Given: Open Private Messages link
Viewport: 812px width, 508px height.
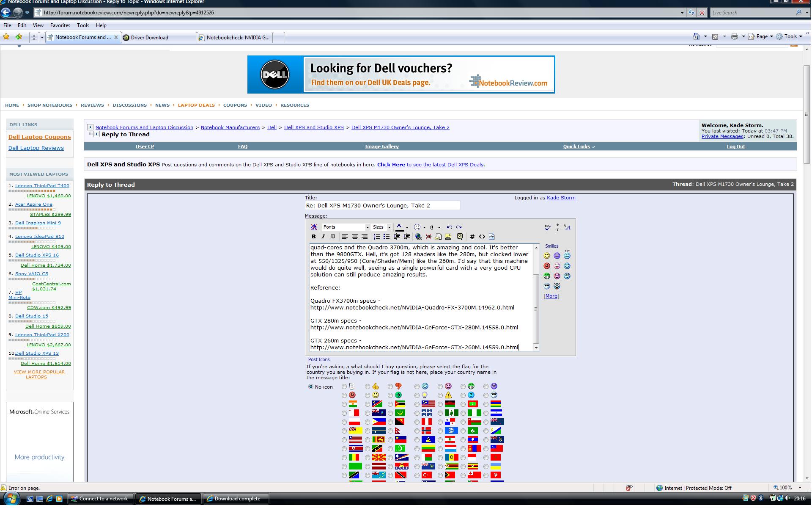Looking at the screenshot, I should [722, 136].
